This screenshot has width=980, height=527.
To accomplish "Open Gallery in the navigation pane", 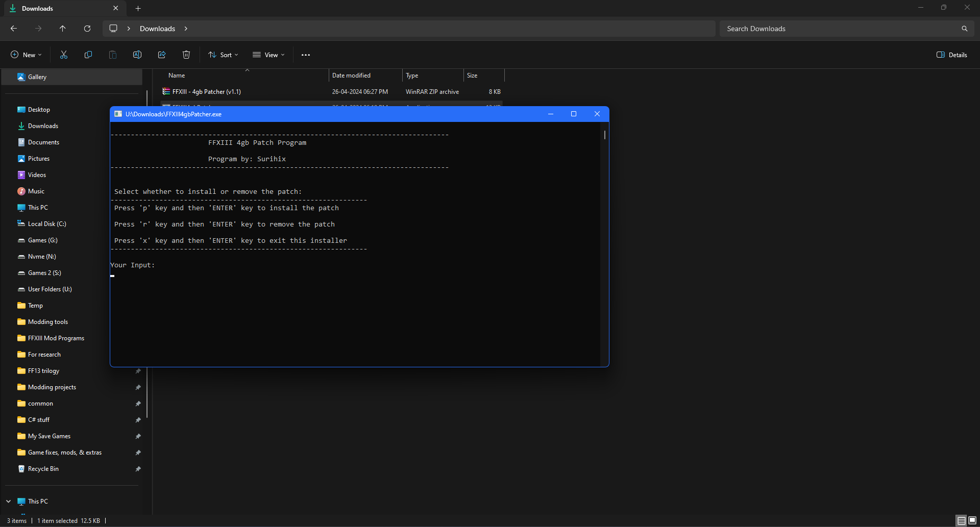I will [x=72, y=77].
